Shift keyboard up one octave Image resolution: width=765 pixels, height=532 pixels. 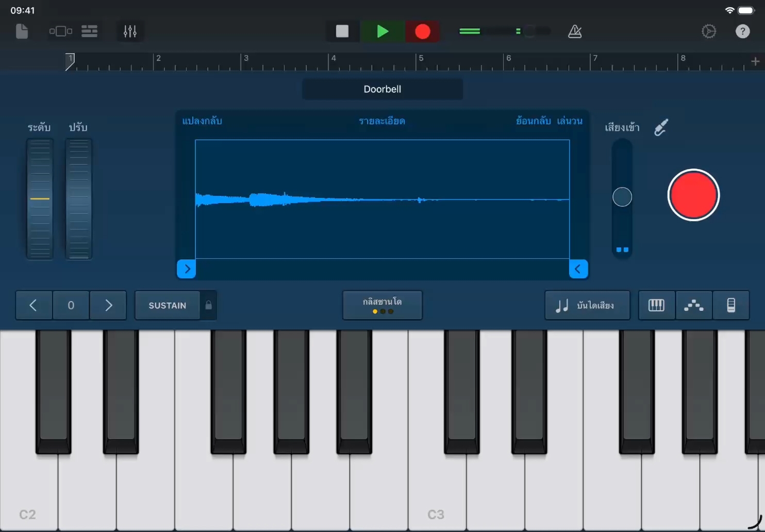108,306
